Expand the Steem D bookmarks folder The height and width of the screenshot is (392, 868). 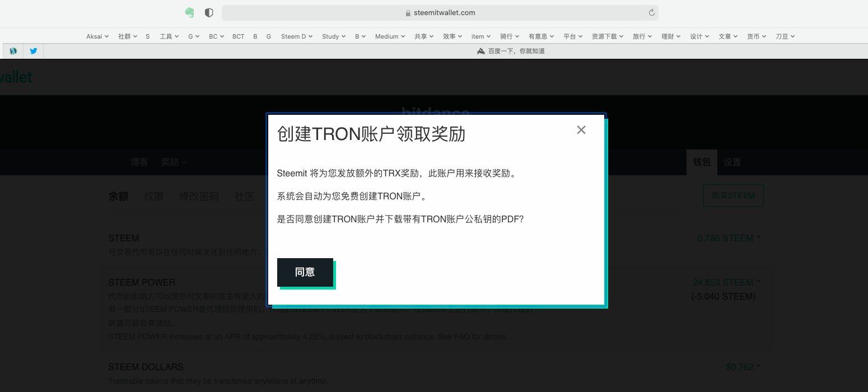[297, 36]
